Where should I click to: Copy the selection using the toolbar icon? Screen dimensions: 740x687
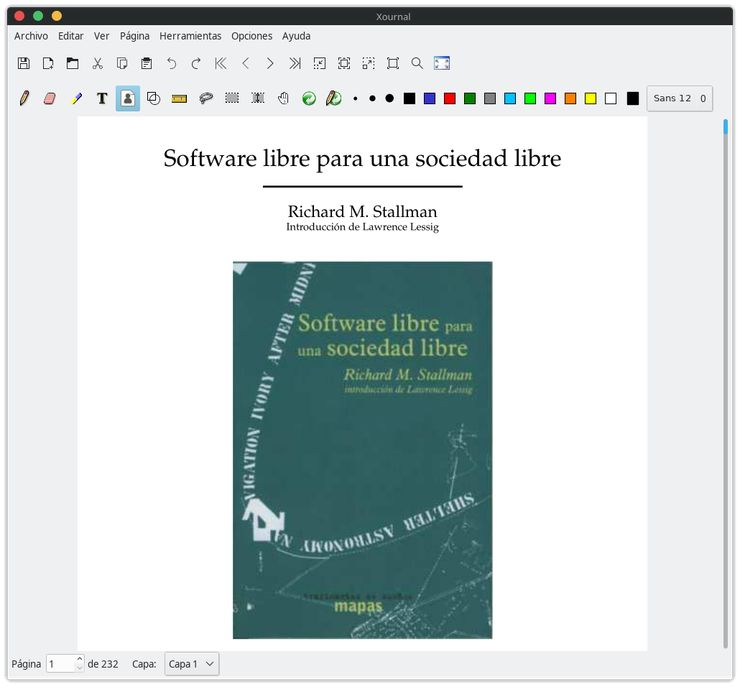[x=122, y=63]
